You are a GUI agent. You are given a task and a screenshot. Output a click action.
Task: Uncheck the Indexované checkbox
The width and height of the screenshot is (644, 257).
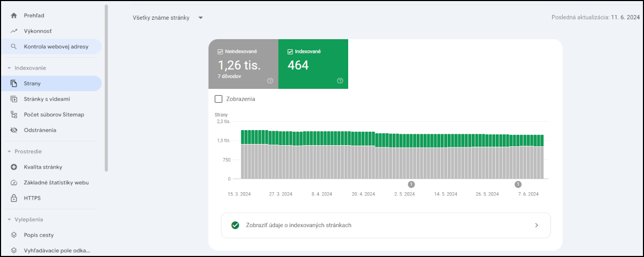click(x=290, y=52)
